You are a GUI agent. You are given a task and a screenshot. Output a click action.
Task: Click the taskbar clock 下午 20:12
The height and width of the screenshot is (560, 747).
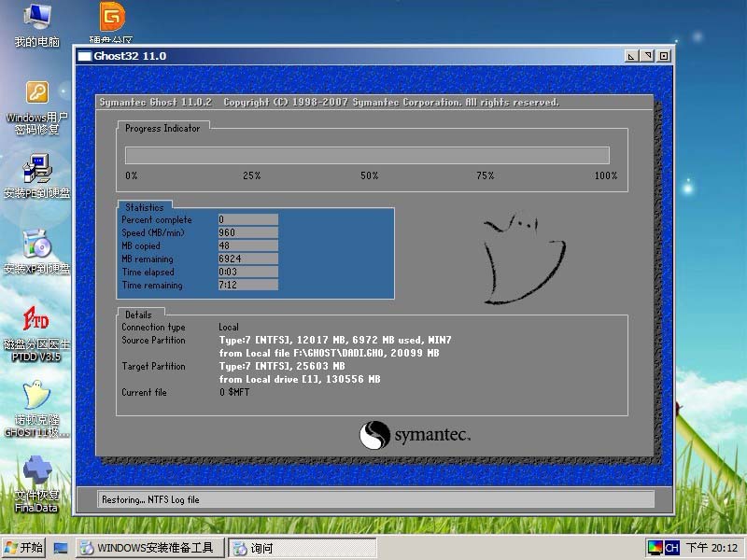click(x=712, y=548)
